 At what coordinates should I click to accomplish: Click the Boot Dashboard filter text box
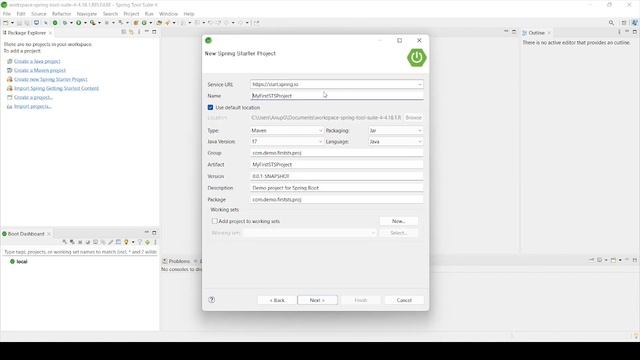pos(80,252)
